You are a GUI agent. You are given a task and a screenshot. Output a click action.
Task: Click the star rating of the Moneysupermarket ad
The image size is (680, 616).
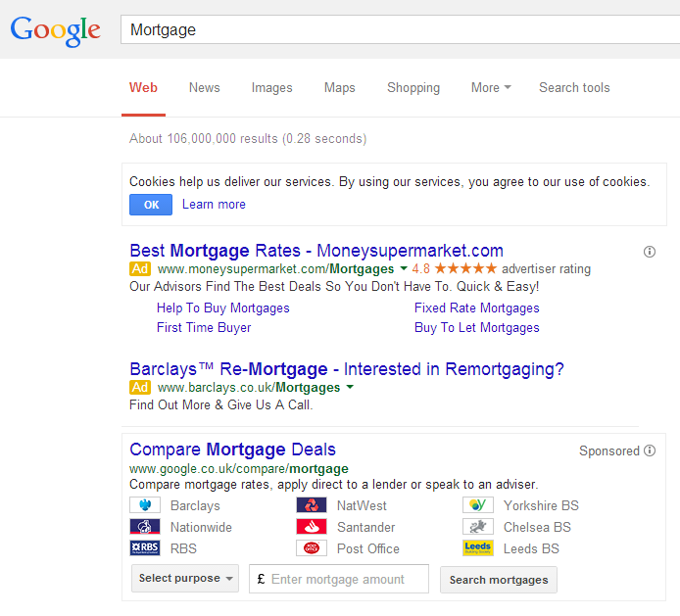tap(465, 268)
